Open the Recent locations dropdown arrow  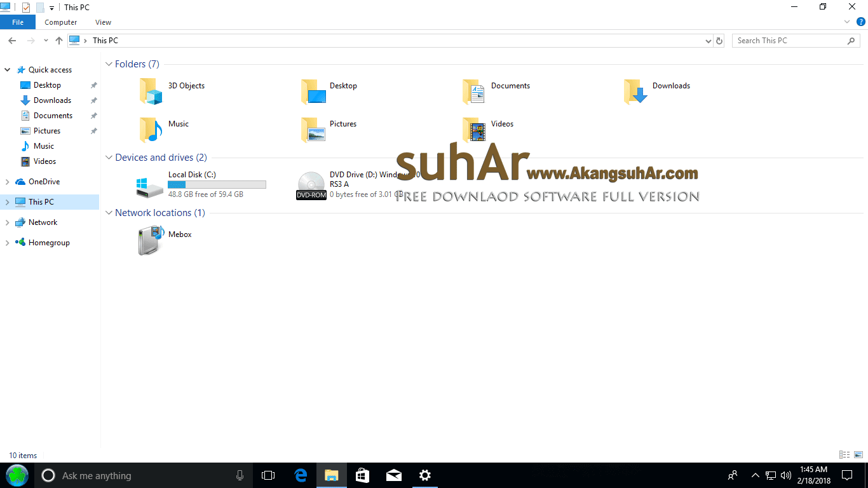point(46,40)
